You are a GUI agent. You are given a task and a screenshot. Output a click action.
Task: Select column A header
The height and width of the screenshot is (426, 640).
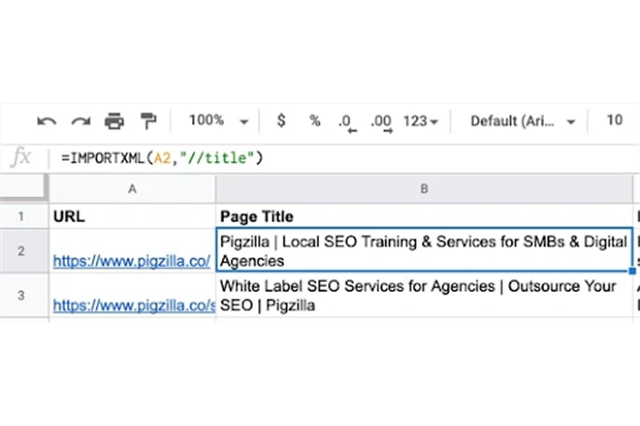tap(132, 188)
